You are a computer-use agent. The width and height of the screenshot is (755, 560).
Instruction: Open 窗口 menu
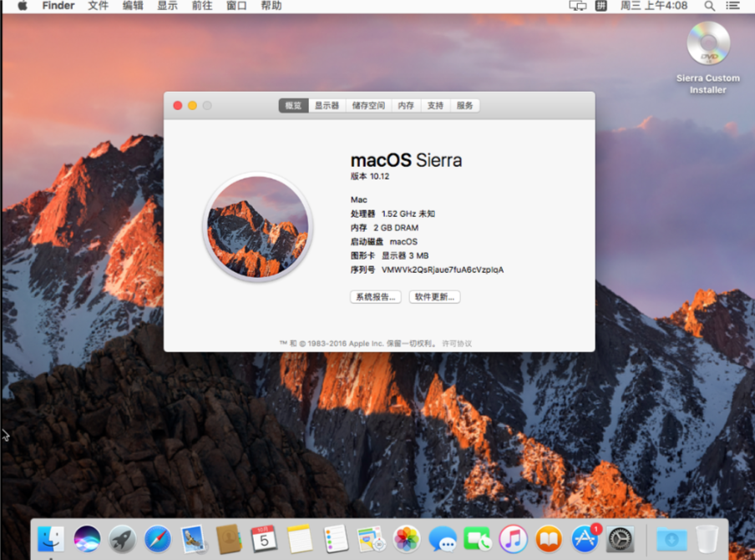(236, 6)
